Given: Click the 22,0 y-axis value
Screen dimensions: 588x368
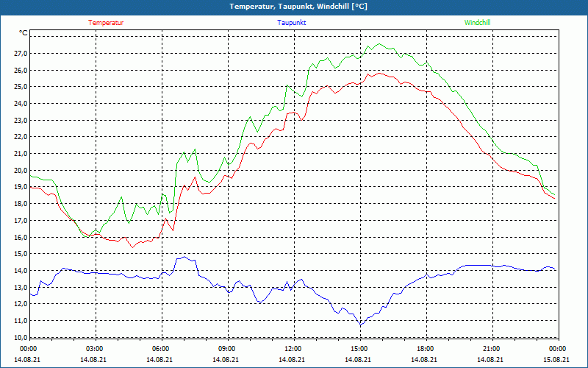Looking at the screenshot, I should coord(21,137).
